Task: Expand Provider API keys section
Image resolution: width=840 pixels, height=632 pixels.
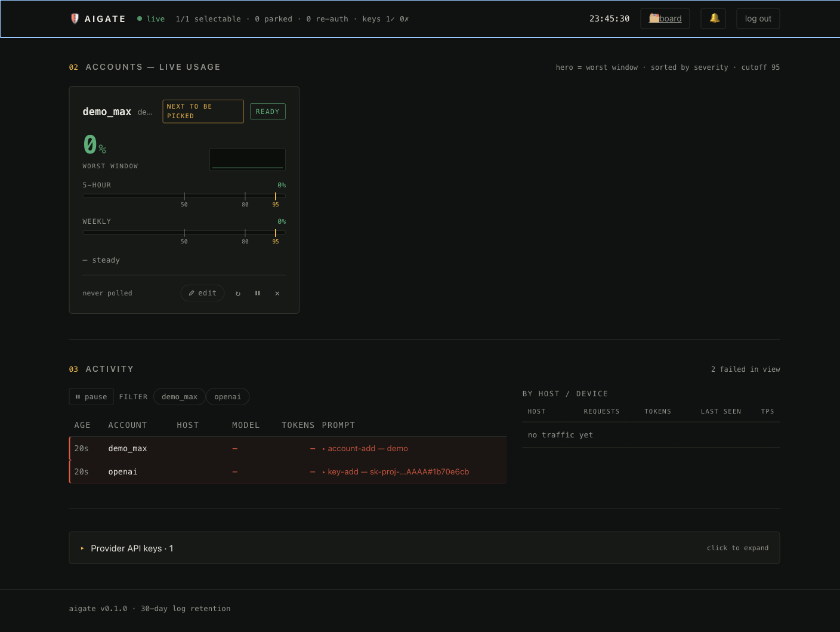Action: [x=424, y=548]
